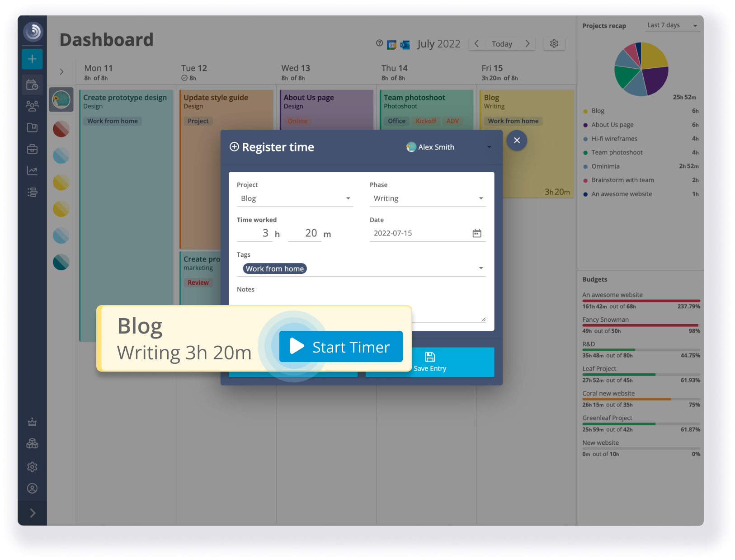Click the projects recap pie chart

(x=641, y=69)
